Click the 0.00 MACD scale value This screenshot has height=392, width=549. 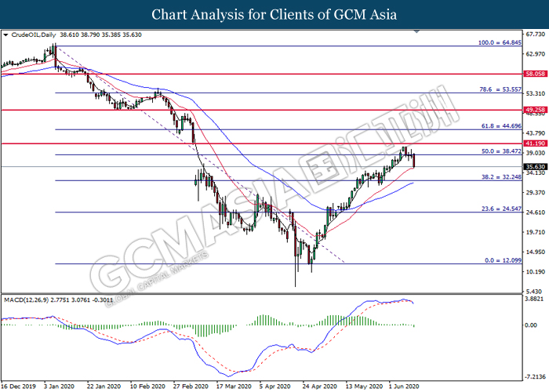point(532,325)
